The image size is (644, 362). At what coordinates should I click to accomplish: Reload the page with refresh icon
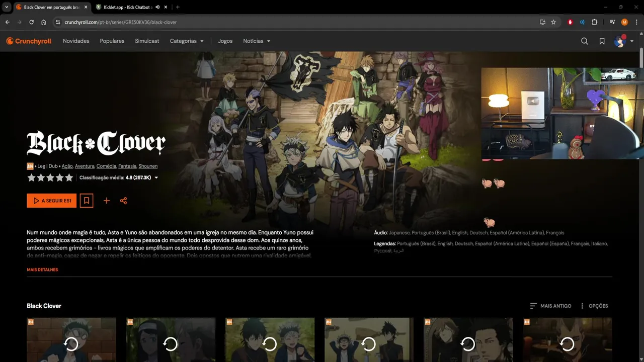(x=32, y=22)
